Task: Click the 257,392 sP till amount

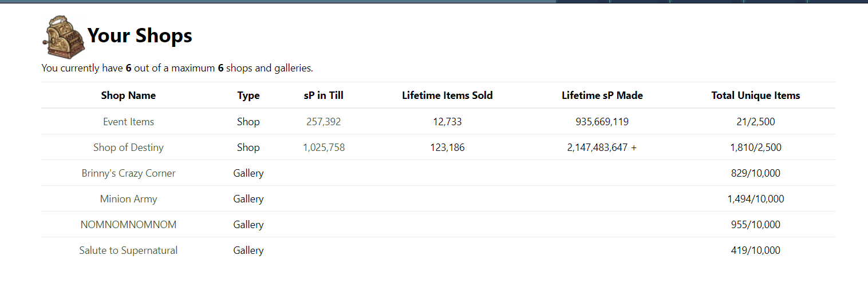Action: [323, 122]
